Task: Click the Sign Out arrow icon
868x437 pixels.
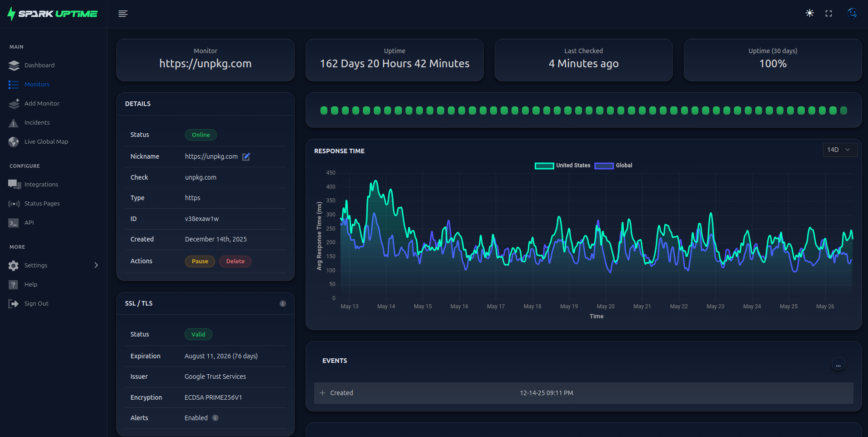Action: click(14, 304)
